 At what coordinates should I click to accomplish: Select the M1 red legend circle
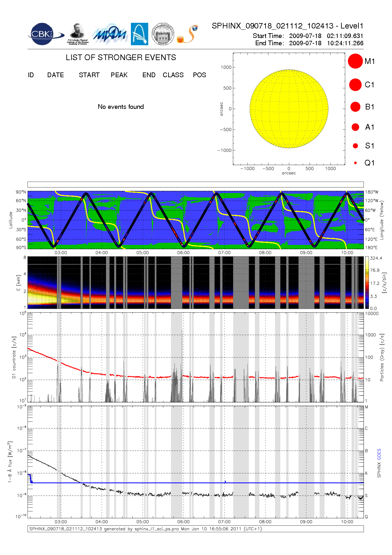[355, 61]
